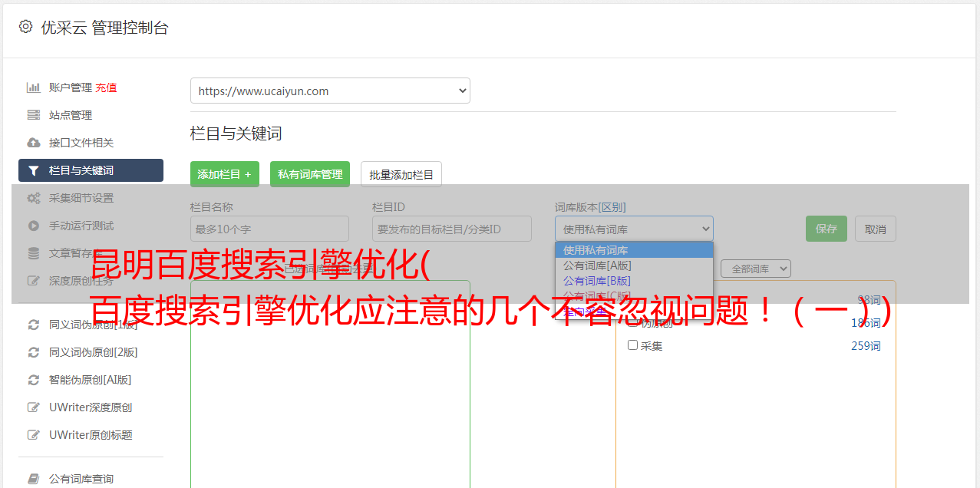Click the filter funnel icon for 栏目与关键词
Screen dimensions: 980x488
click(x=34, y=170)
